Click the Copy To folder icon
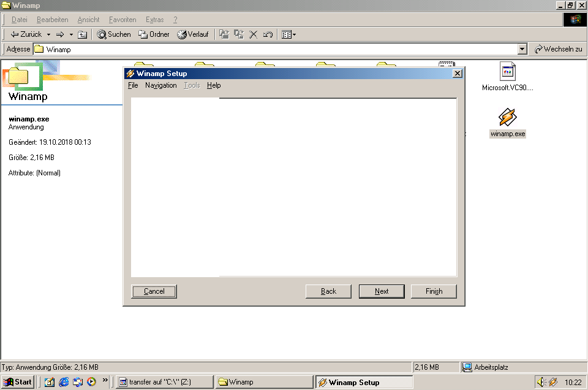 tap(239, 34)
